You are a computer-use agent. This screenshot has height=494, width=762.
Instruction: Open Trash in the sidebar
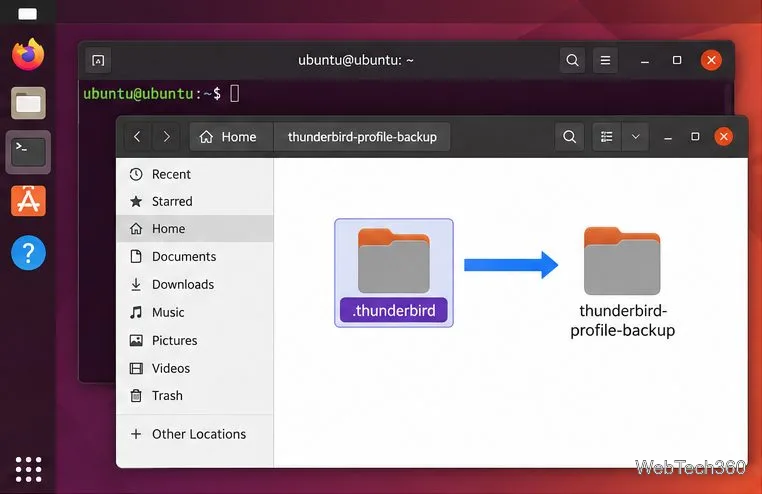coord(195,395)
